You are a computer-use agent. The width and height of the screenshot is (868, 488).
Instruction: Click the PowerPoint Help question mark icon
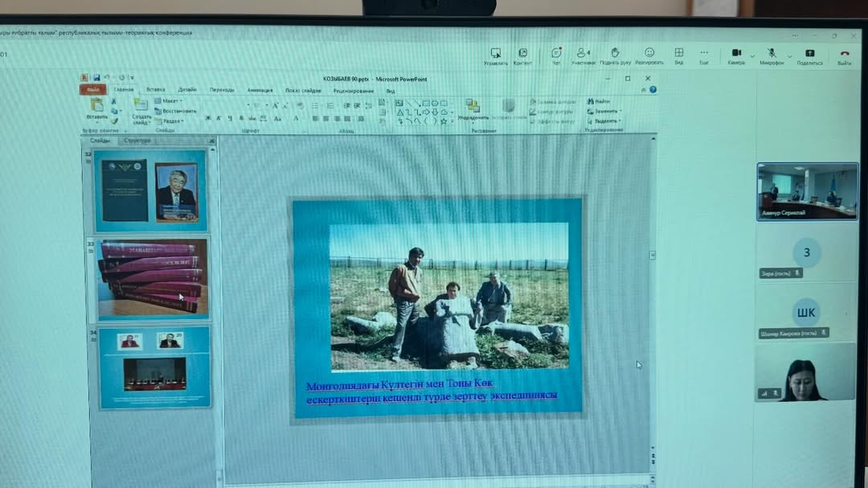653,90
